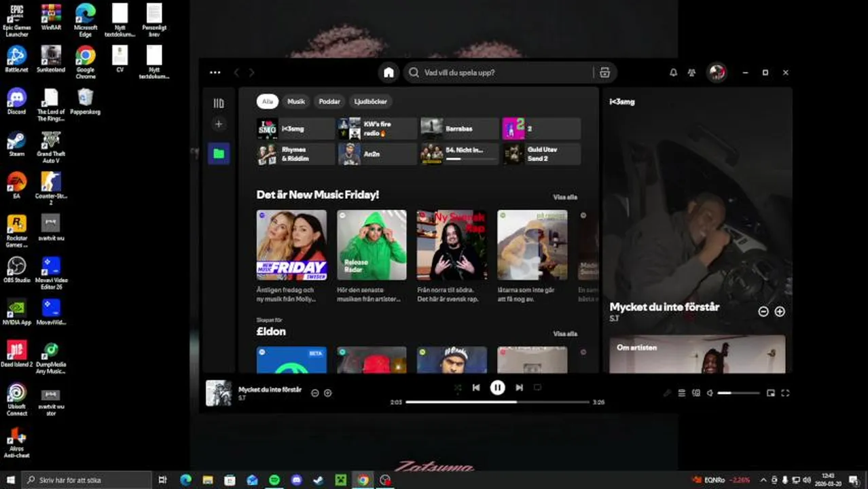Click minus icon beside player bar track title
This screenshot has width=868, height=489.
pyautogui.click(x=314, y=393)
